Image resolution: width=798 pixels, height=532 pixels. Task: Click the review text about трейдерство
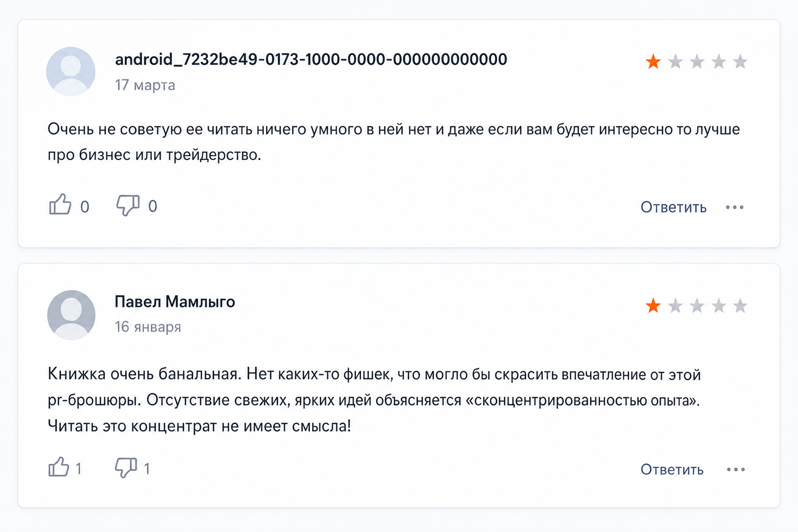(x=393, y=142)
